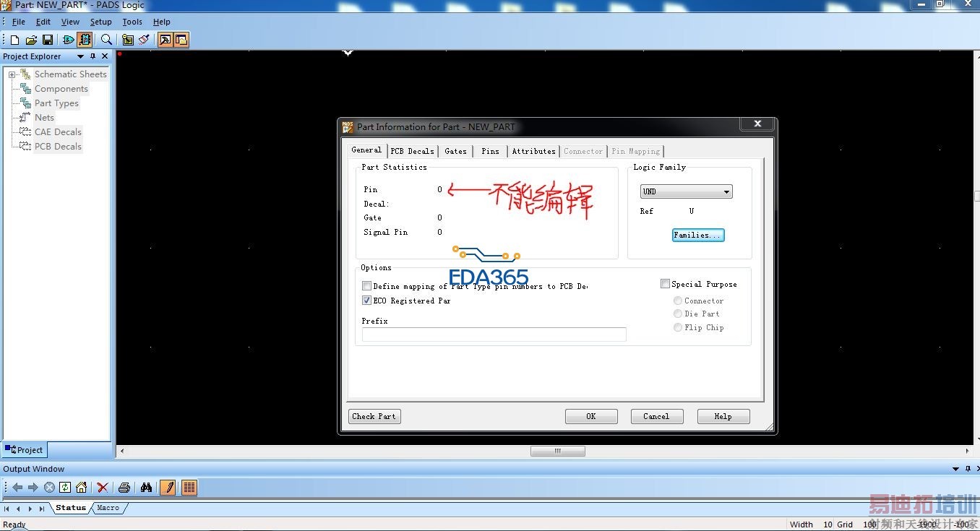Click the Help button in dialog
The height and width of the screenshot is (531, 980).
(x=723, y=416)
